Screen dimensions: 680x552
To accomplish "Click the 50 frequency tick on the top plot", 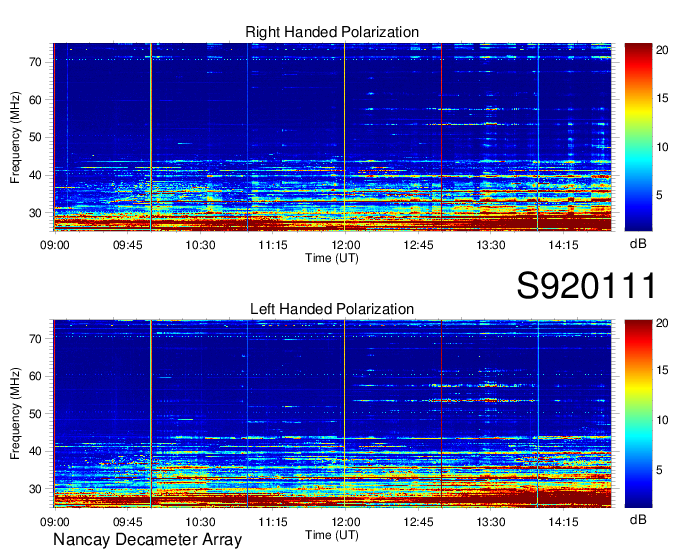I will (x=36, y=137).
